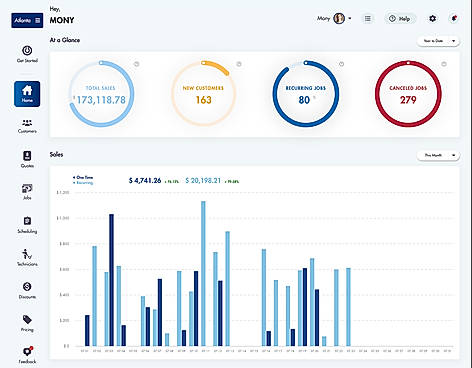Select the Home tab in sidebar
Image resolution: width=472 pixels, height=368 pixels.
pyautogui.click(x=27, y=94)
